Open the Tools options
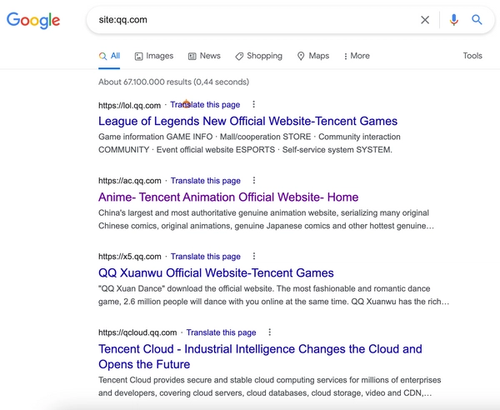The image size is (500, 410). pos(472,56)
